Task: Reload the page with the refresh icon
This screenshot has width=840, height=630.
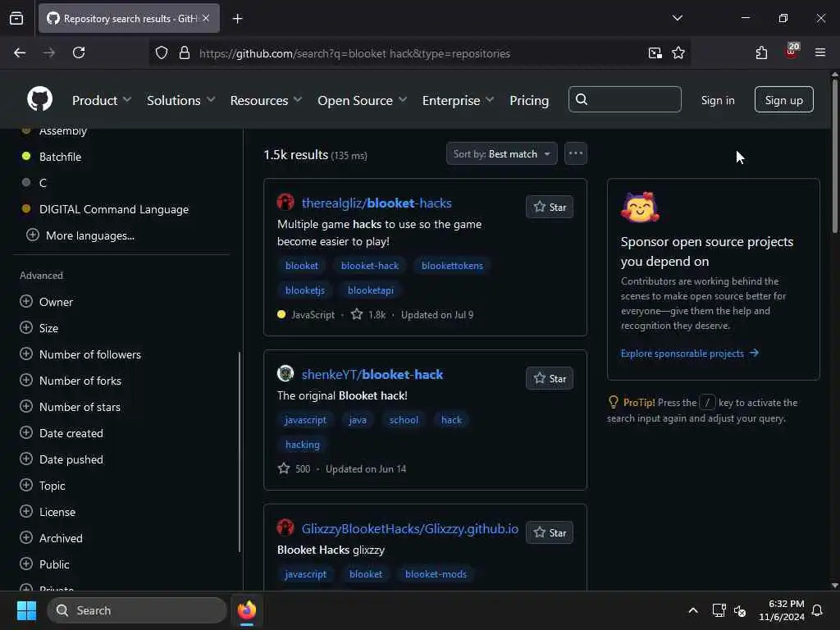Action: pyautogui.click(x=79, y=52)
